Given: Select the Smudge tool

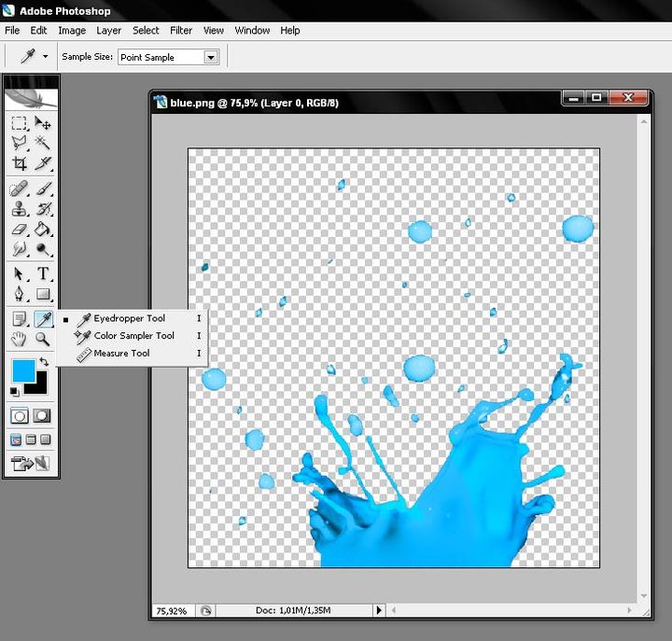Looking at the screenshot, I should [19, 248].
